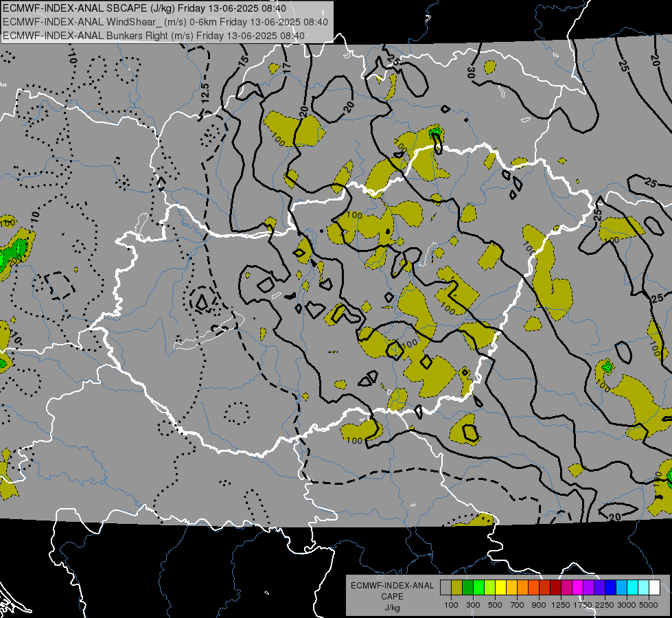Click the pure yellow legend swatch

click(x=500, y=588)
